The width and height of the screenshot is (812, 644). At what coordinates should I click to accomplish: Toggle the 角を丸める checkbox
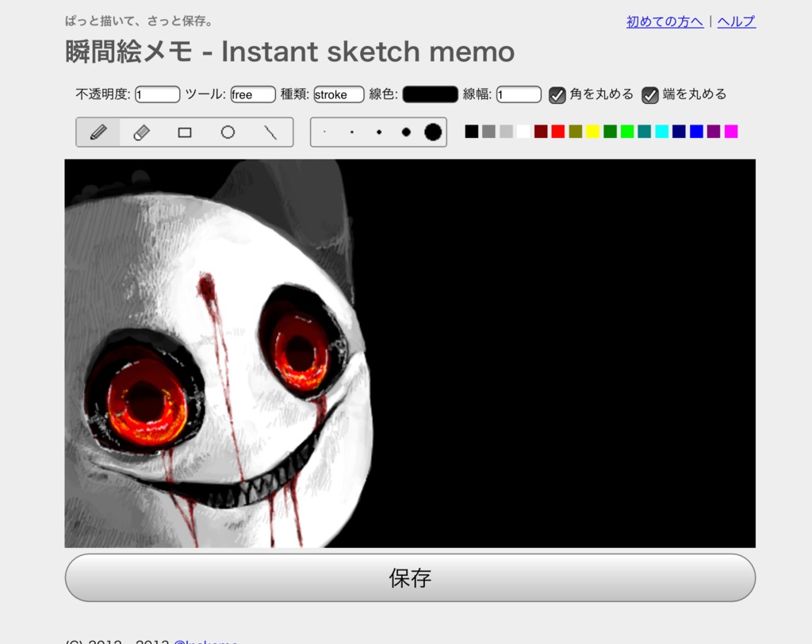click(x=557, y=95)
